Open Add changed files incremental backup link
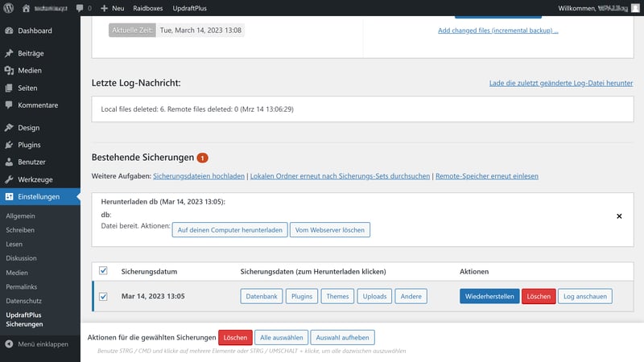Screen dimensions: 644x362 (x=497, y=31)
